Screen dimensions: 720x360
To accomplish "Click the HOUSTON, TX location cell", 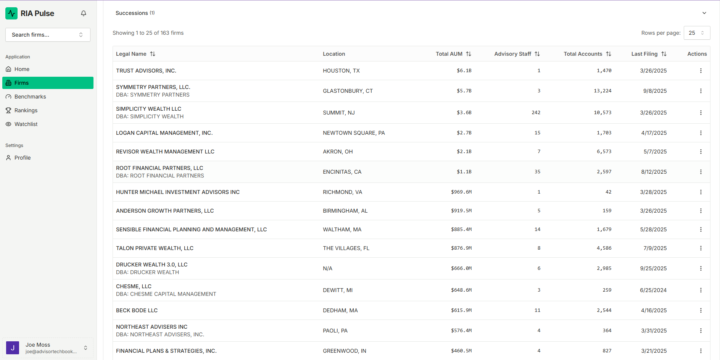I will click(x=341, y=71).
